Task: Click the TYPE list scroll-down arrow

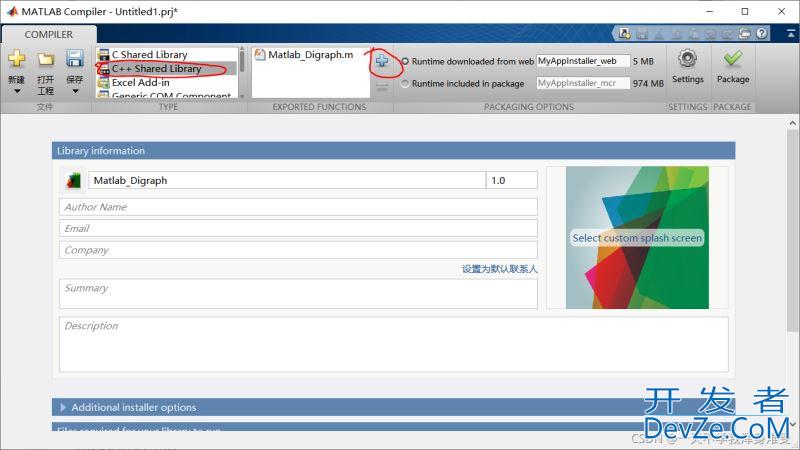Action: pyautogui.click(x=242, y=96)
